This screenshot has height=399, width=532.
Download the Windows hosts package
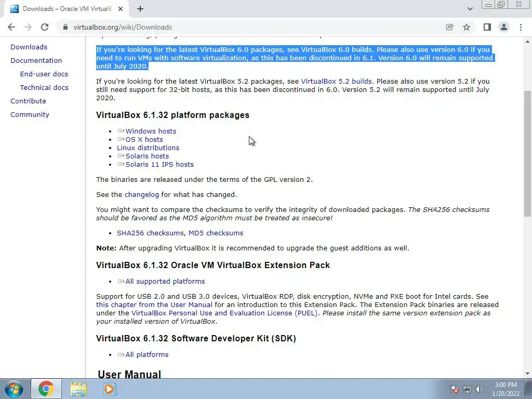(151, 131)
